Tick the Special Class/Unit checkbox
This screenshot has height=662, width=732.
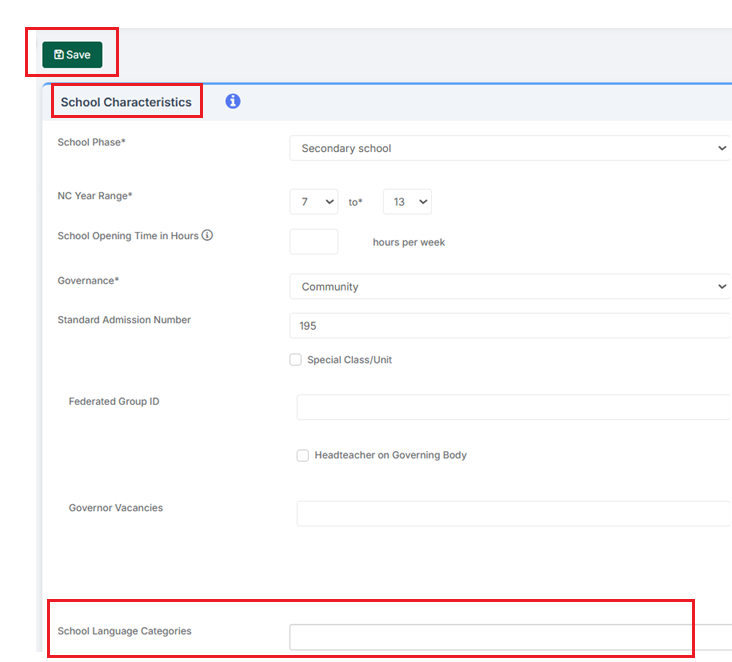click(296, 360)
